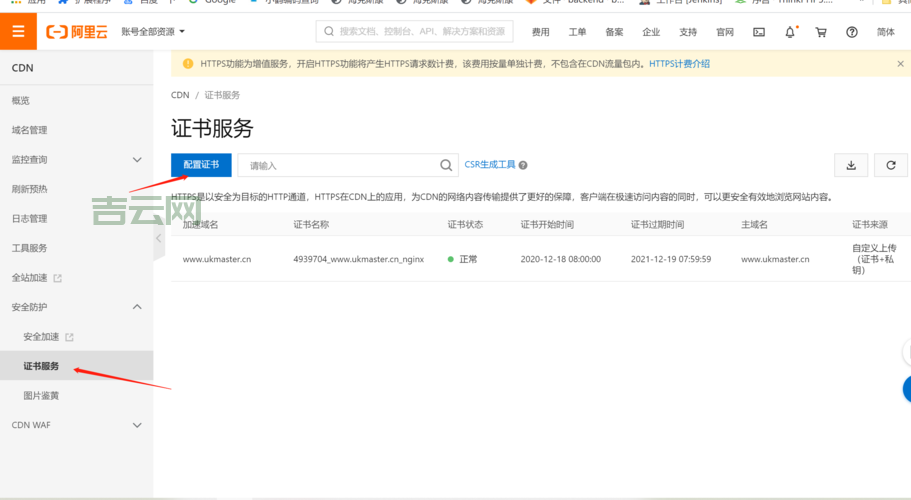Open the help question mark icon
This screenshot has height=500, width=911.
pyautogui.click(x=852, y=32)
